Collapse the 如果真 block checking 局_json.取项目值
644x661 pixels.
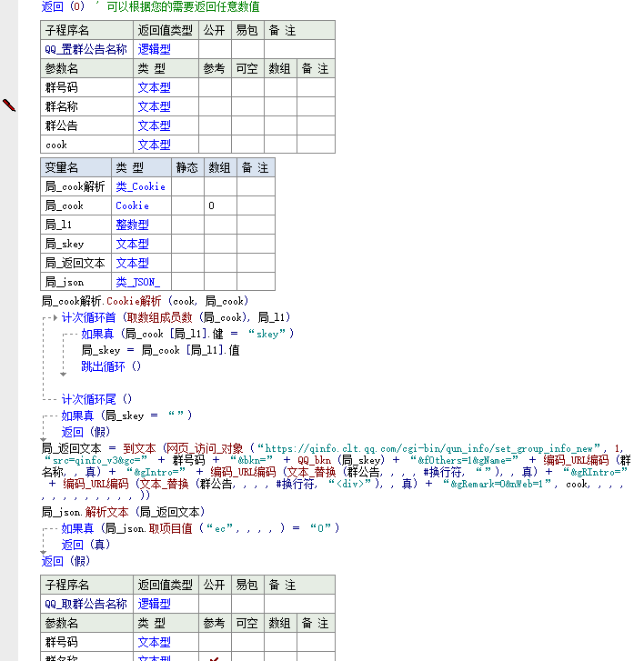pyautogui.click(x=54, y=528)
